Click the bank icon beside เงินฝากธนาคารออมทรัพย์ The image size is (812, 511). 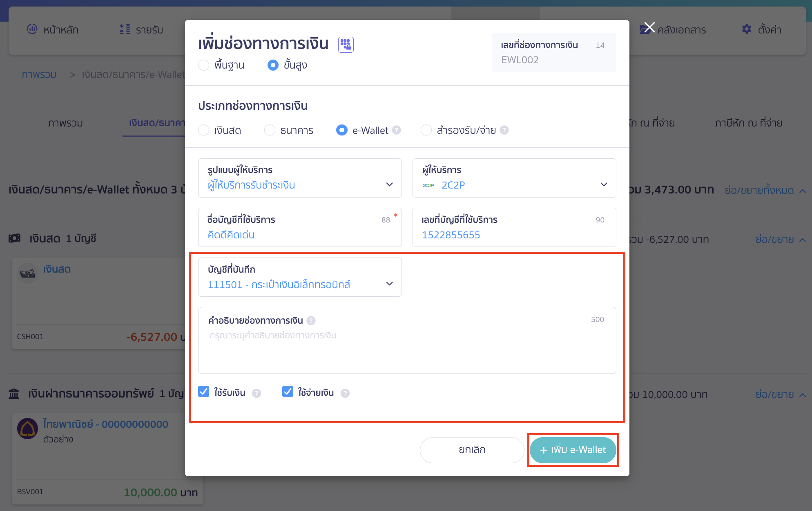tap(13, 393)
